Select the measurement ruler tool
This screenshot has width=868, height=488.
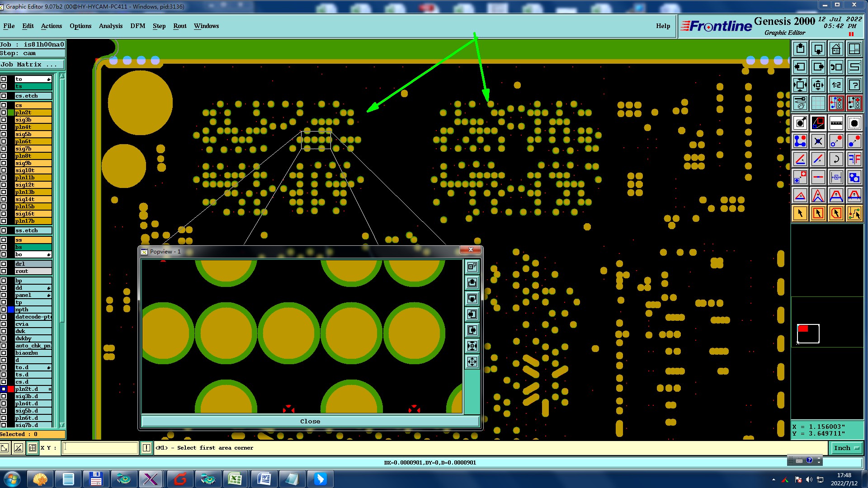pos(836,123)
